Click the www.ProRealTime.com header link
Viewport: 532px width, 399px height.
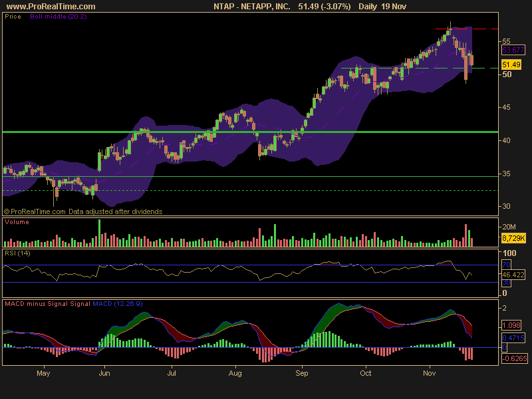pos(51,7)
